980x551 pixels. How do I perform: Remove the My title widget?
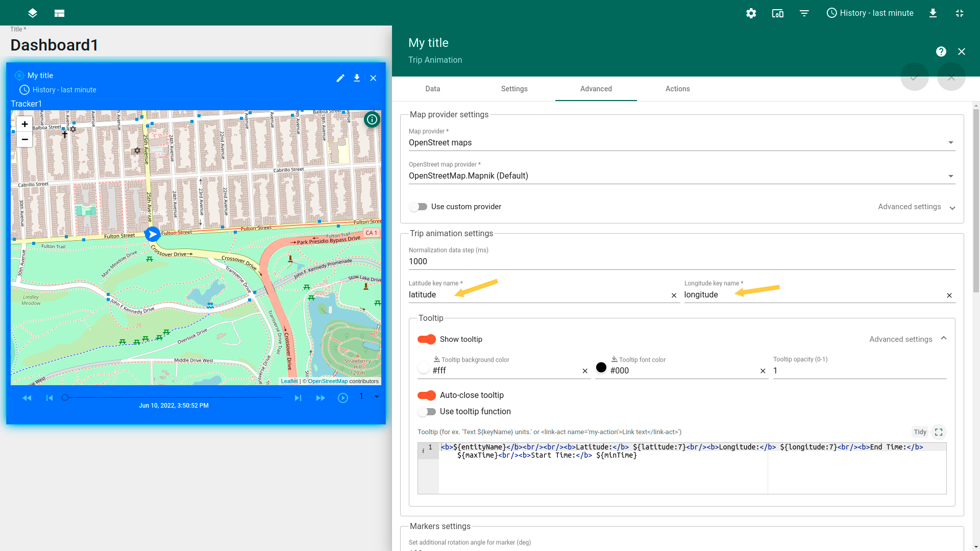[373, 78]
